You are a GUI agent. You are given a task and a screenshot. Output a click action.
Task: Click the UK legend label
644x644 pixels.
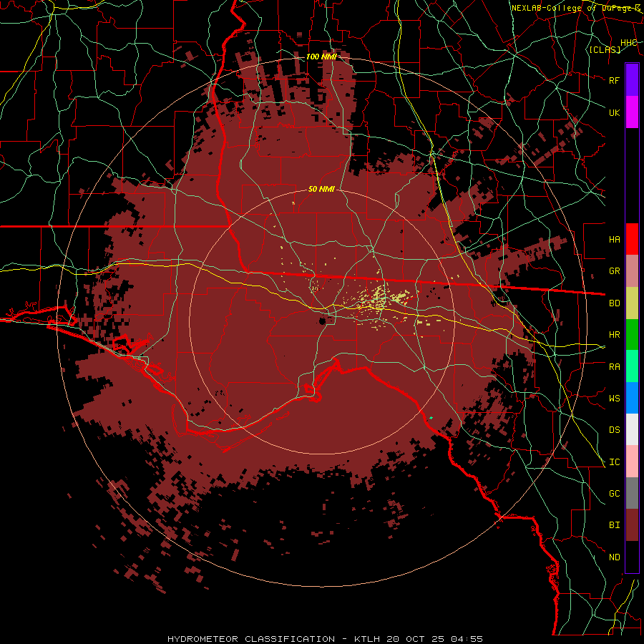(614, 112)
